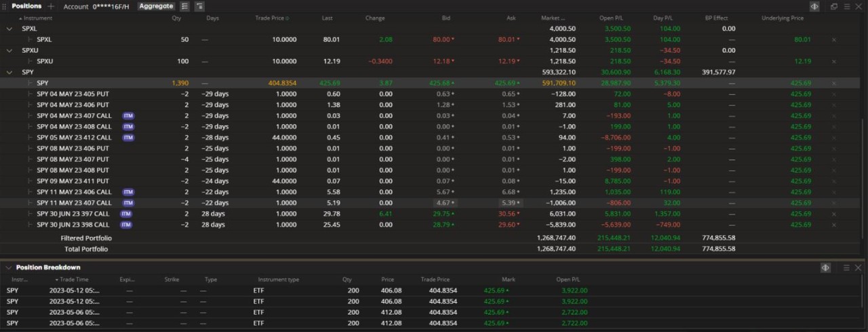Click ITM badge on SPY 11 MAY 23 406 CALL
Image resolution: width=868 pixels, height=332 pixels.
[128, 192]
